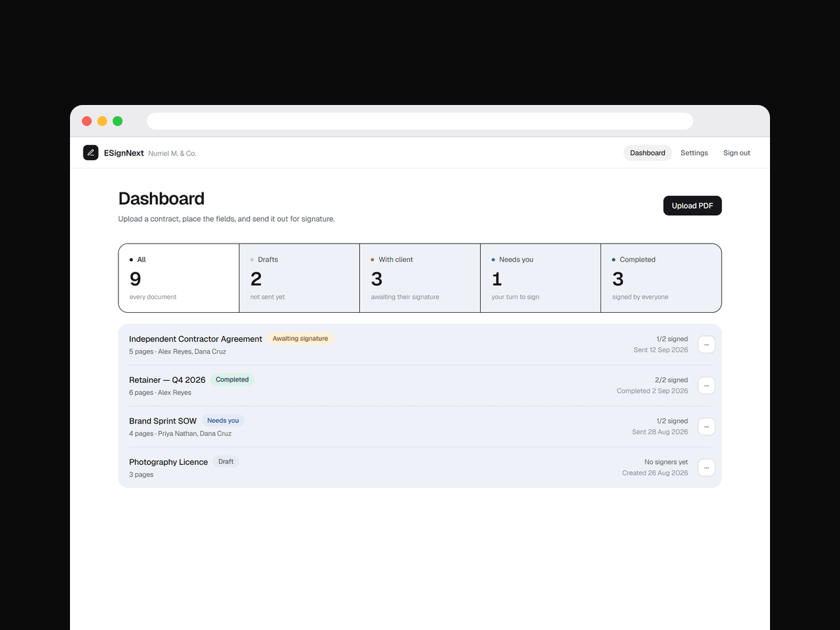Viewport: 840px width, 630px height.
Task: Click 'Created 26 Aug 2026' date
Action: point(655,473)
